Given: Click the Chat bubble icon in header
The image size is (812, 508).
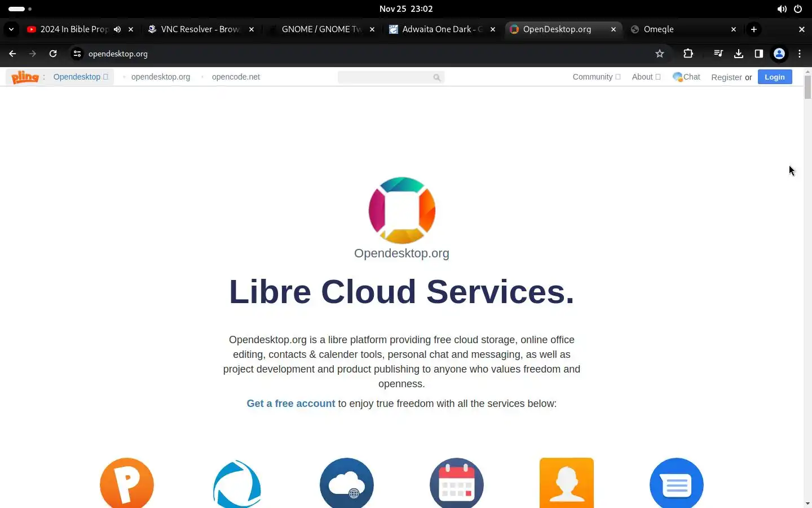Looking at the screenshot, I should click(678, 77).
